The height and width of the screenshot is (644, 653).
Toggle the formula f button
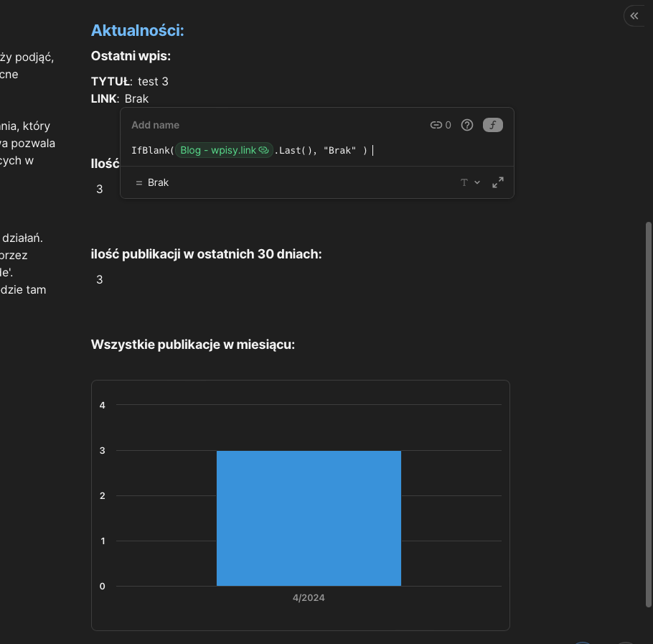[493, 125]
